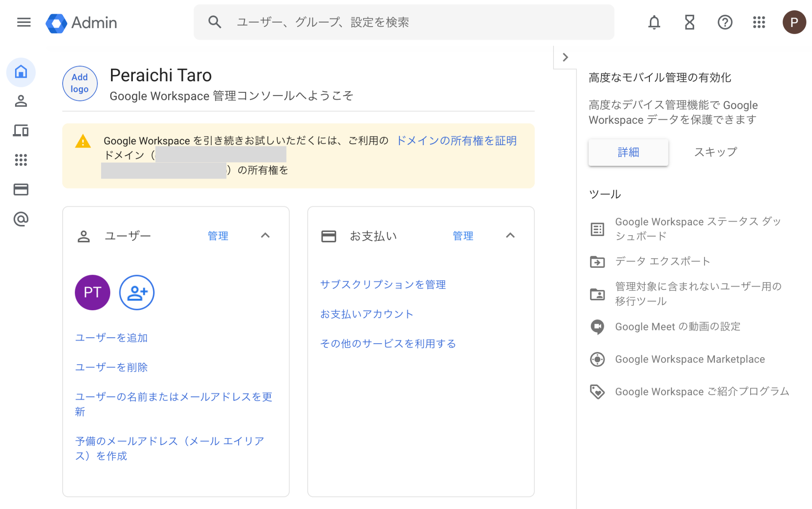Open the main hamburger menu
The width and height of the screenshot is (812, 509).
point(24,22)
